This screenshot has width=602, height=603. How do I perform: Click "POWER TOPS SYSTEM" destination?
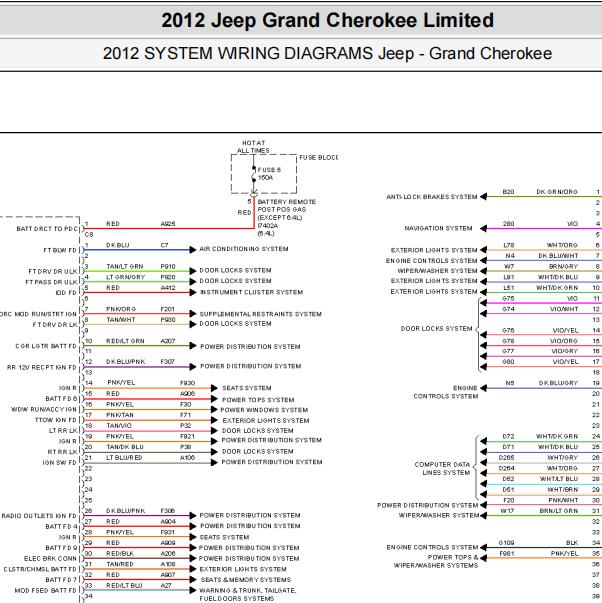(258, 400)
